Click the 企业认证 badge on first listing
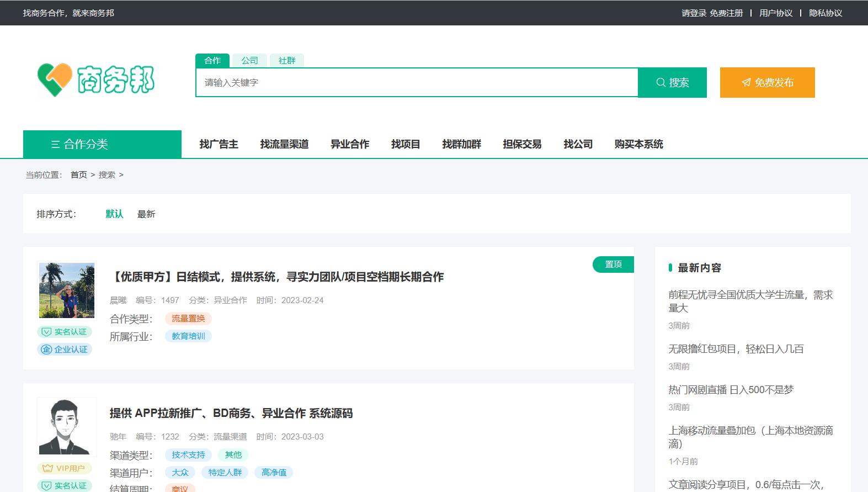 point(65,350)
